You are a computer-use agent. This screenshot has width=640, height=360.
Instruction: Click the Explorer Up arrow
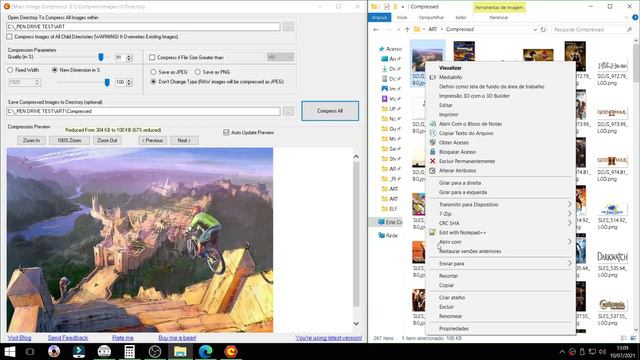pos(407,29)
